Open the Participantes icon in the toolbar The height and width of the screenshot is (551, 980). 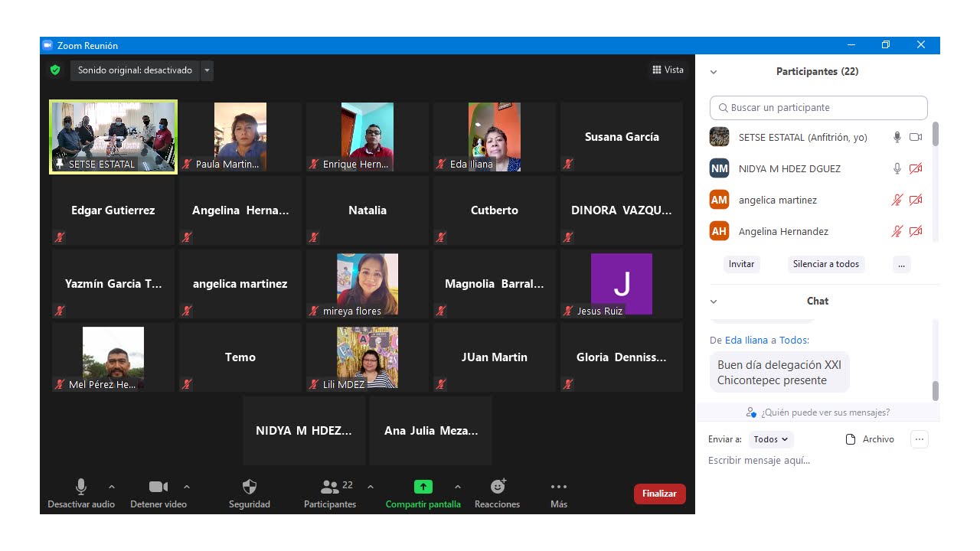click(330, 487)
